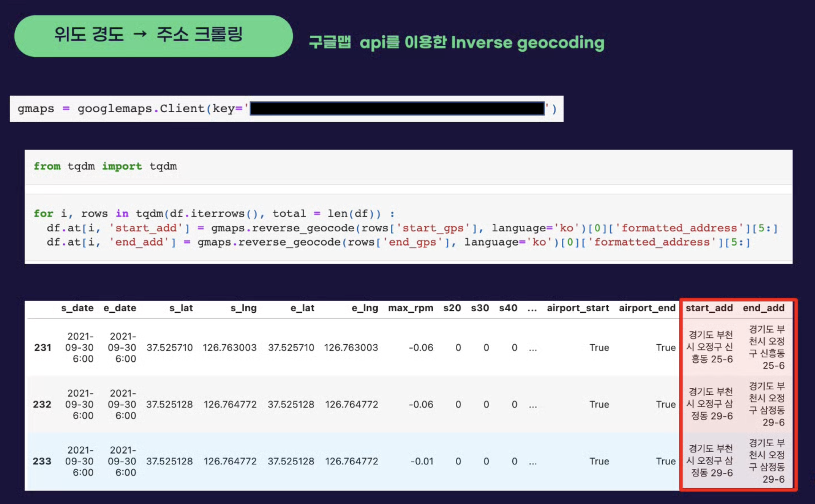Image resolution: width=815 pixels, height=504 pixels.
Task: Select the airport_end column header
Action: (647, 308)
